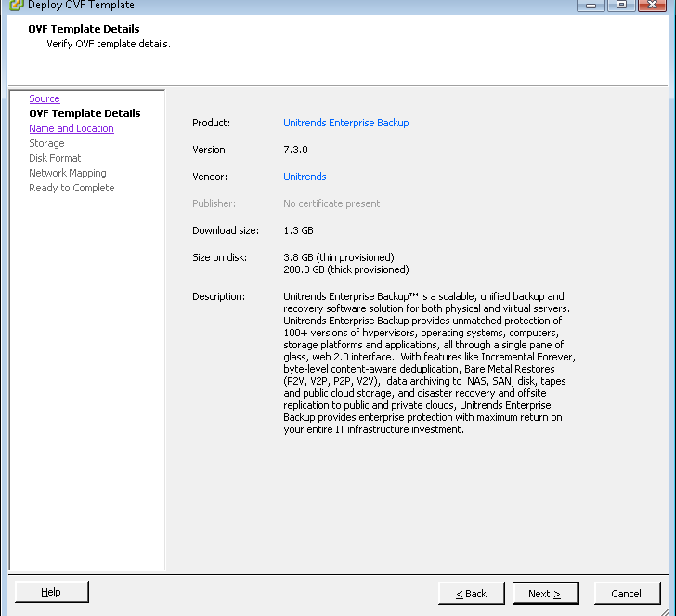Screen dimensions: 676x616
Task: Cancel the deployment wizard
Action: [x=628, y=594]
